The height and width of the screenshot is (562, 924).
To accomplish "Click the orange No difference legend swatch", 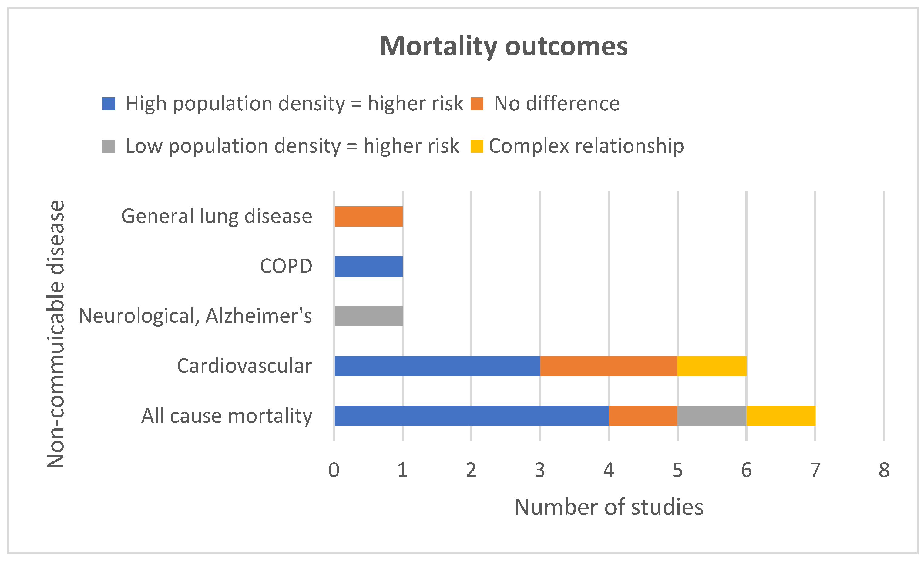I will coord(477,103).
